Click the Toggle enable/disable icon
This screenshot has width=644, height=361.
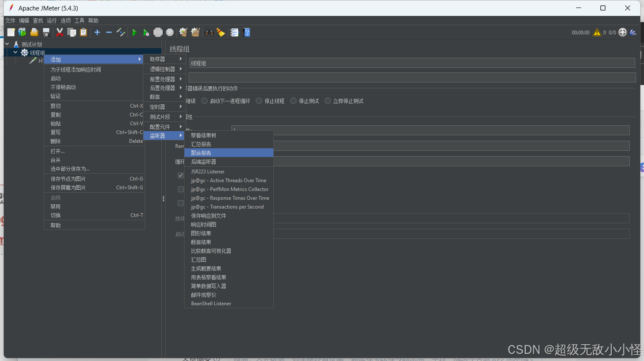click(121, 32)
